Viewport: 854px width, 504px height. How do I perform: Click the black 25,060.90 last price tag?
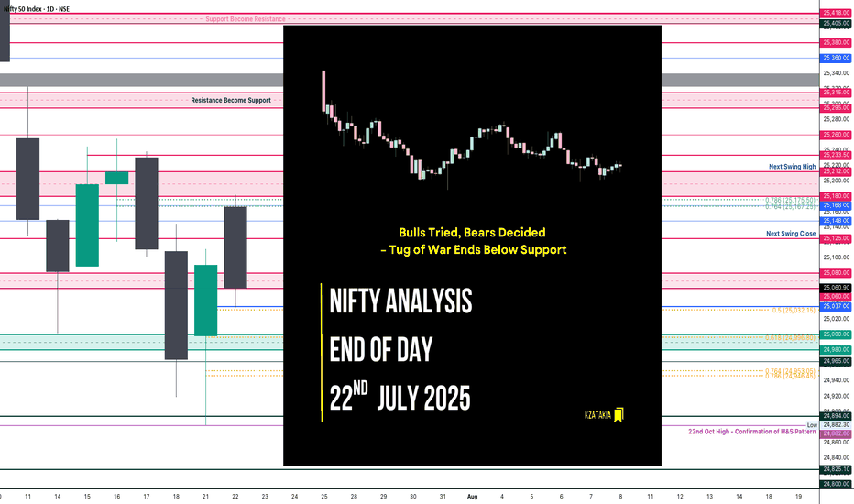(836, 288)
